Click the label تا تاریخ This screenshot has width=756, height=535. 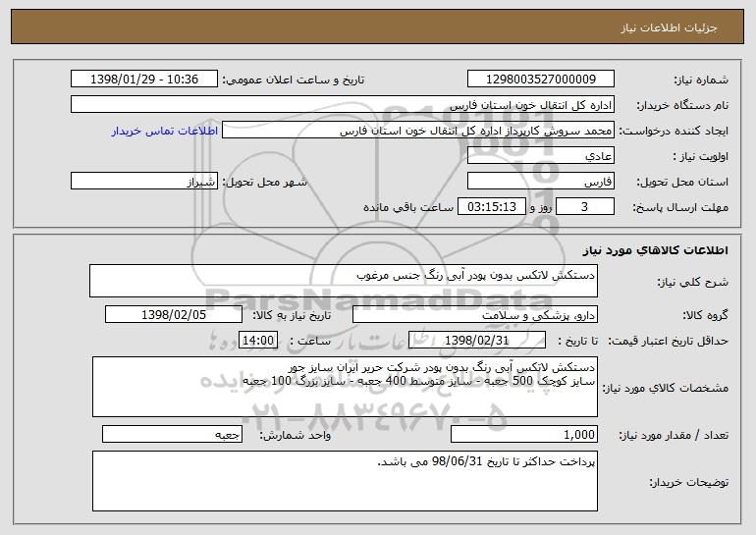tap(577, 342)
